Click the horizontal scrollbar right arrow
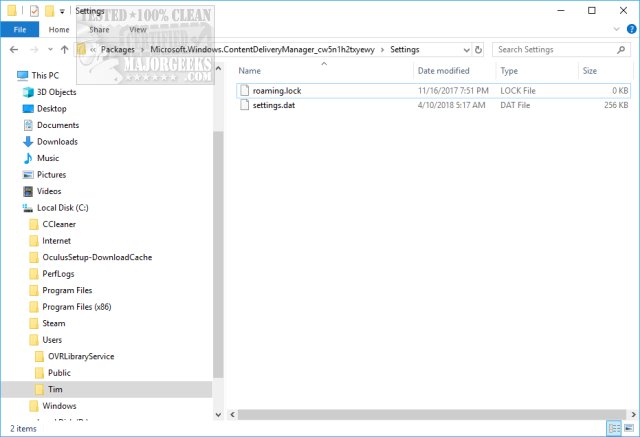This screenshot has width=640, height=437. pos(633,415)
